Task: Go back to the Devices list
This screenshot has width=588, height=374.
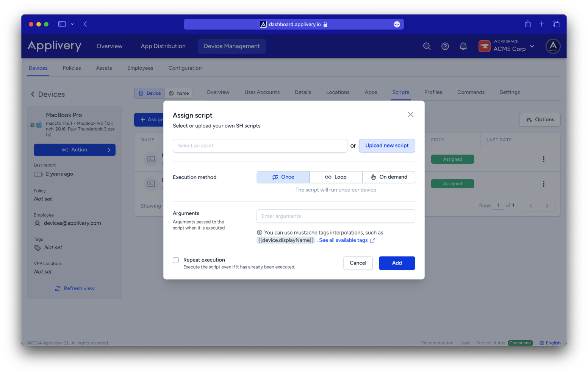Action: [x=48, y=94]
